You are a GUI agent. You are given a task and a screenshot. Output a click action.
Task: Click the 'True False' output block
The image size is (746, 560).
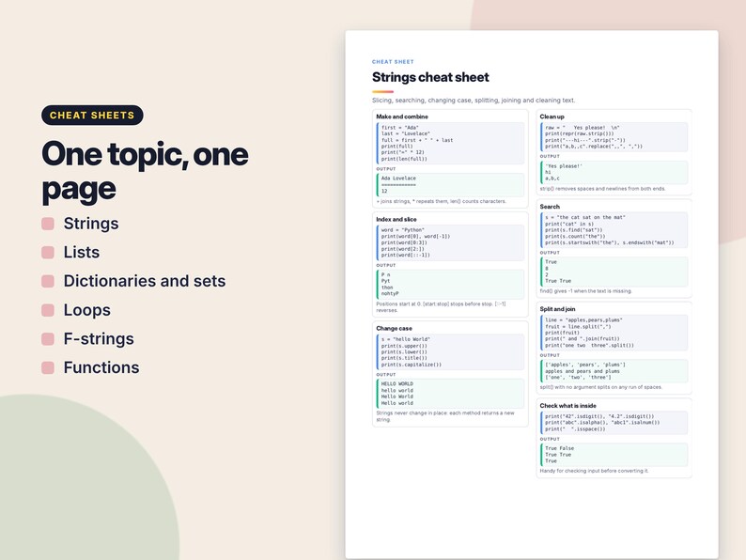pos(614,455)
